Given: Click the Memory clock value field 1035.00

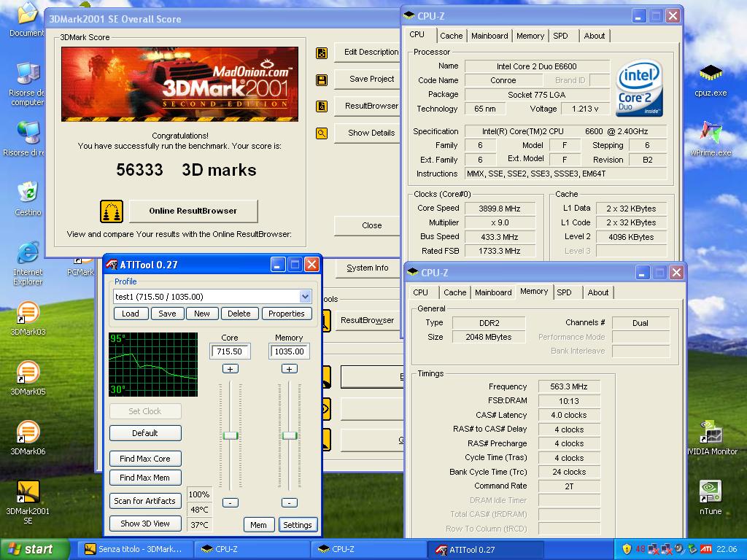Looking at the screenshot, I should click(290, 351).
